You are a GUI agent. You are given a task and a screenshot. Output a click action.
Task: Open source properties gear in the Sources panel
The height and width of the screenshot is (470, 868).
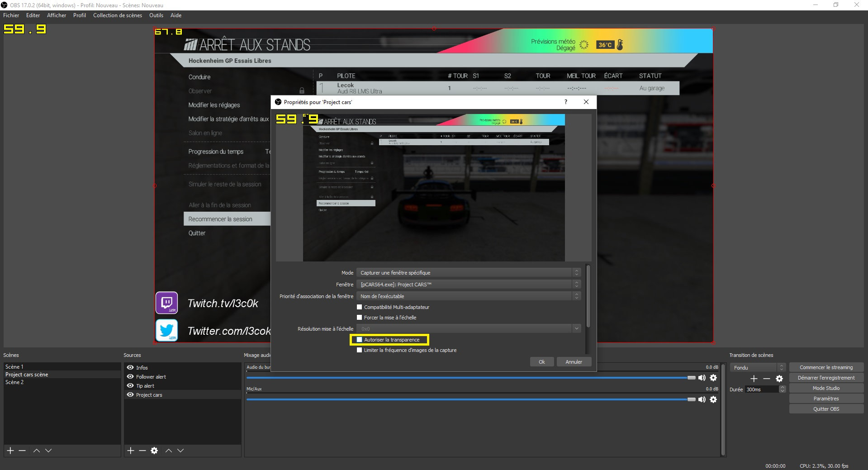(x=154, y=451)
